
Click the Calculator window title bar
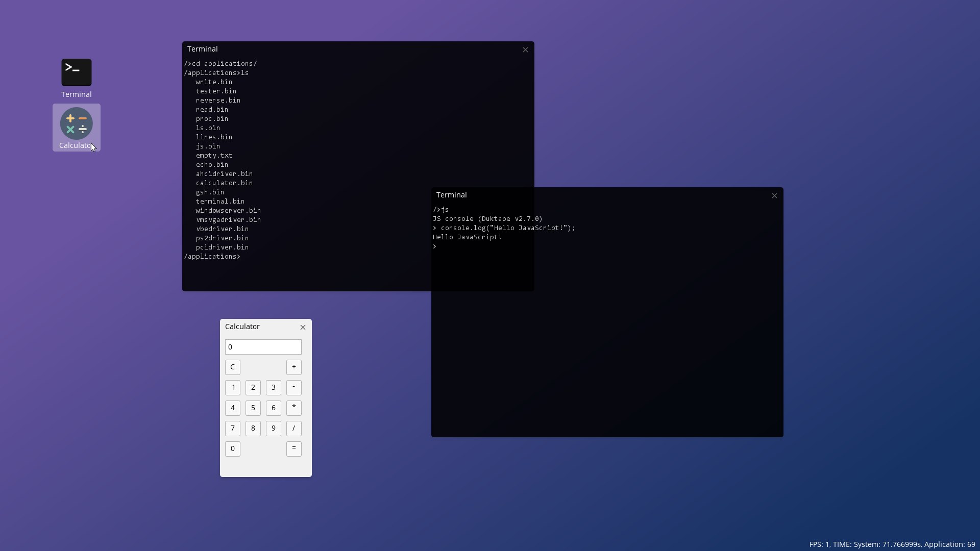[x=266, y=327]
